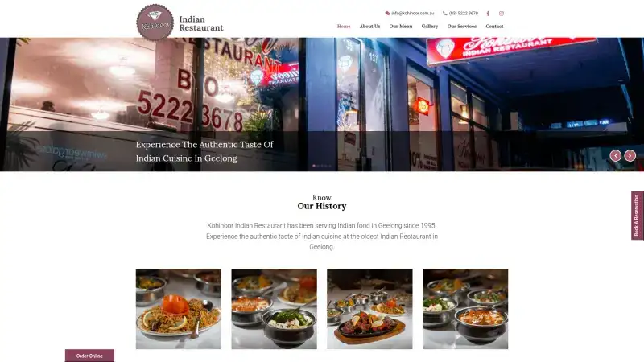Open the Facebook icon link
Viewport: 644px width, 362px height.
pyautogui.click(x=488, y=14)
